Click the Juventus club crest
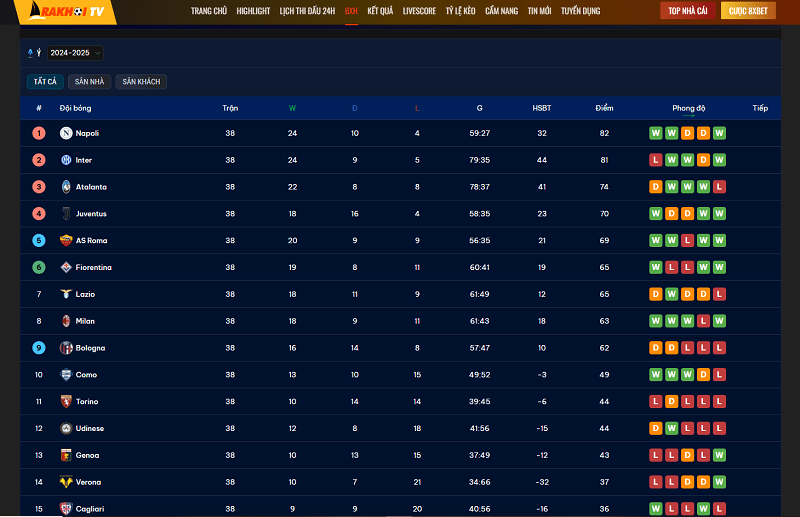Screen dimensions: 800x517 [66, 214]
